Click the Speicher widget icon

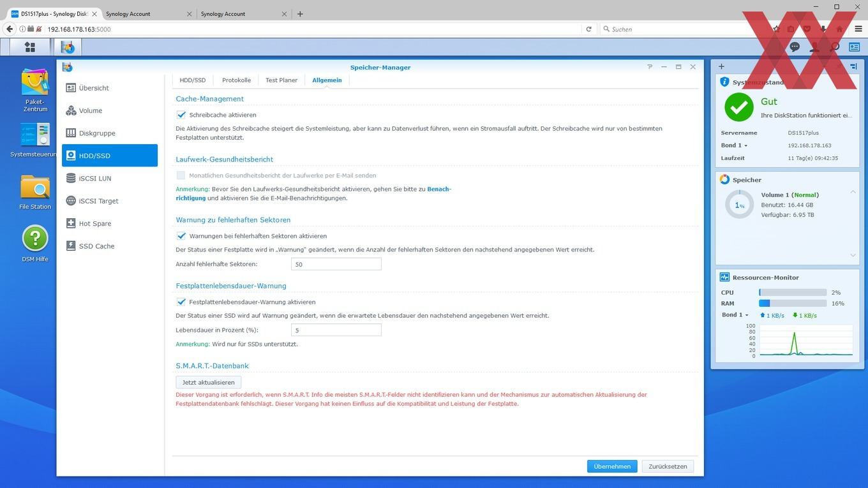[724, 180]
